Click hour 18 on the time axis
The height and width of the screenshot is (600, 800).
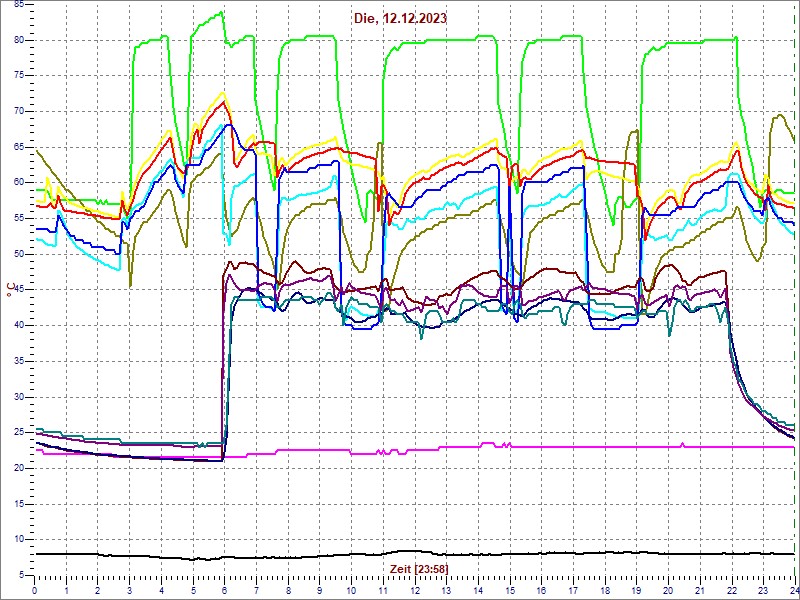pyautogui.click(x=606, y=588)
